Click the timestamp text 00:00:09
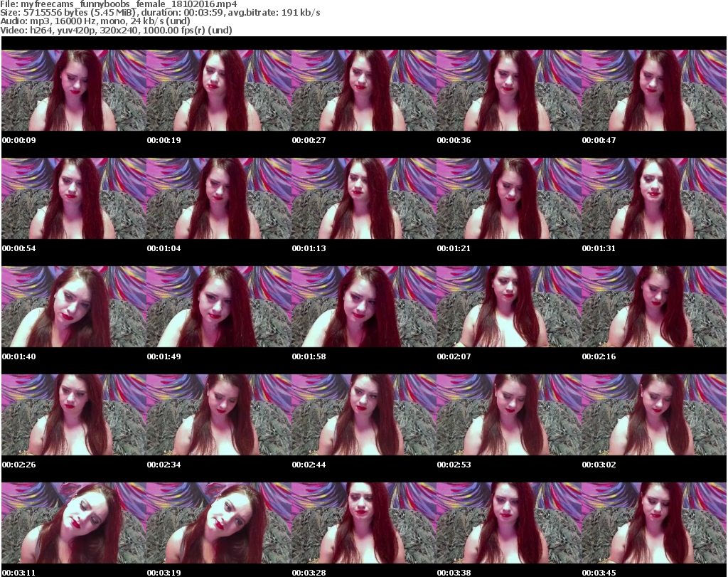 [19, 140]
